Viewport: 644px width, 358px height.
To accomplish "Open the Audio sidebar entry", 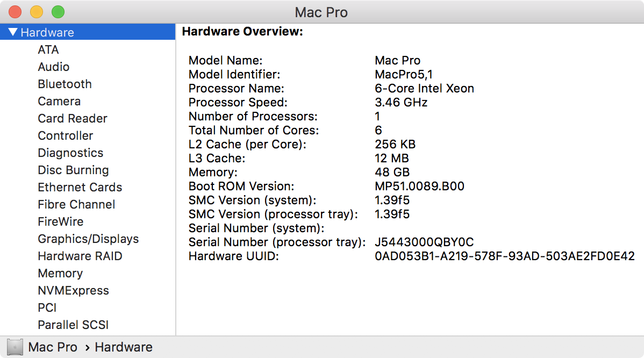I will pyautogui.click(x=54, y=67).
